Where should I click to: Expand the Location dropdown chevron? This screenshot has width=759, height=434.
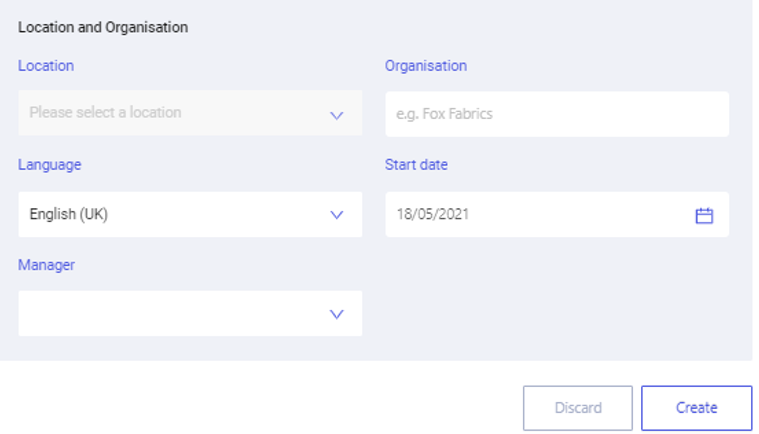tap(336, 116)
